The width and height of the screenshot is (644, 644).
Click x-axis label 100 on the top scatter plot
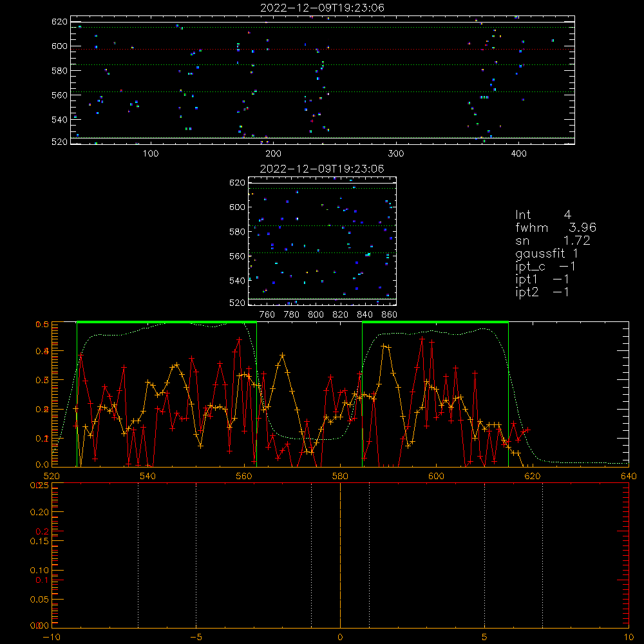point(151,154)
